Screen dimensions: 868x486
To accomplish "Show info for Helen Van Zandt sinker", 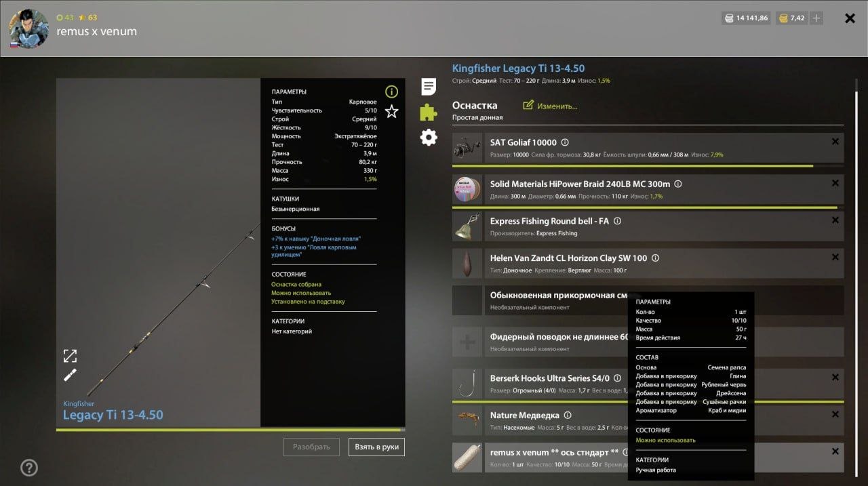I will click(x=655, y=258).
